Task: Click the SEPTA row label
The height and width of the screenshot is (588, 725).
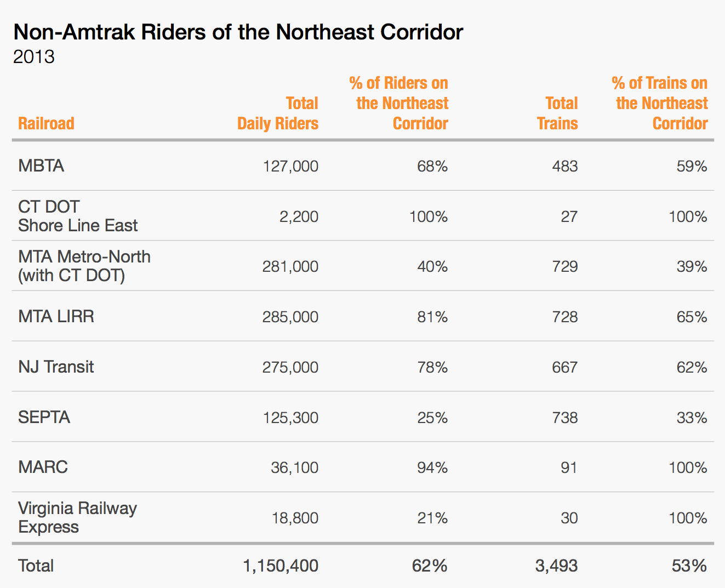Action: pyautogui.click(x=44, y=417)
